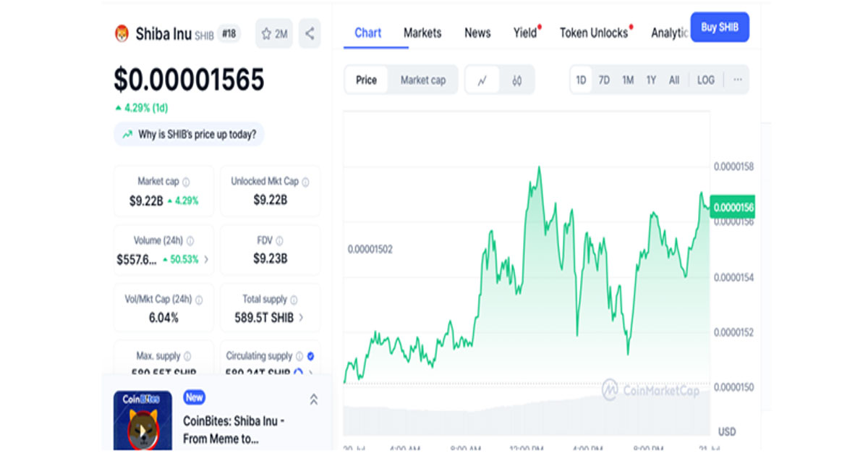Open the Token Unlocks tab
Viewport: 868px width, 456px height.
point(593,33)
